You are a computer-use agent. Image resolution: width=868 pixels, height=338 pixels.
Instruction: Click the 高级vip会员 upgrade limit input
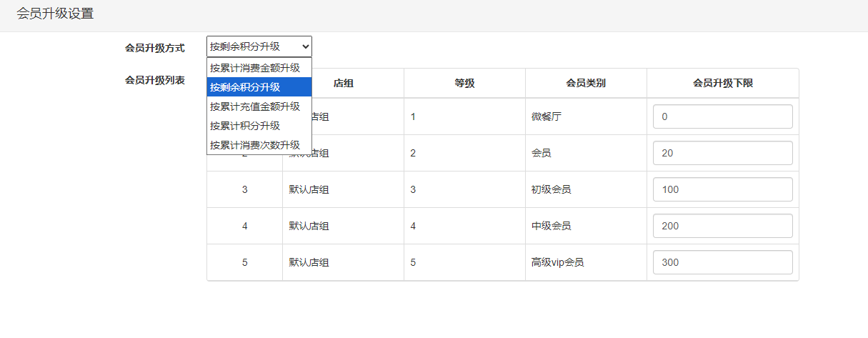click(722, 262)
